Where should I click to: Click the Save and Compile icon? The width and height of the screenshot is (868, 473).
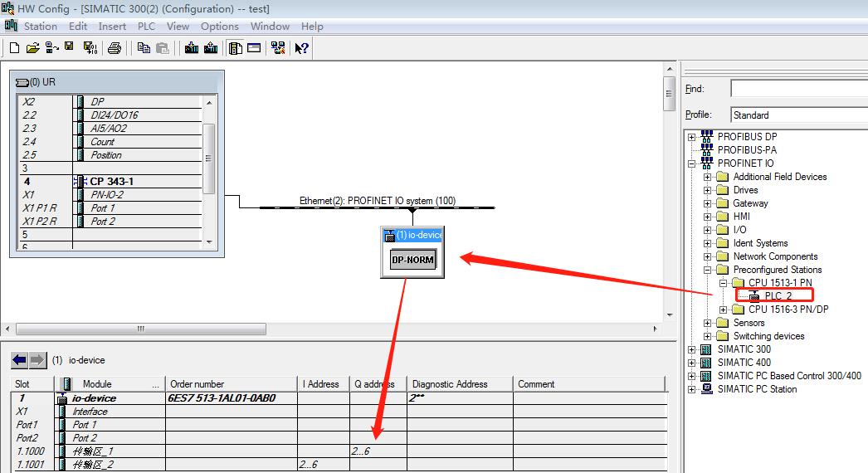point(90,48)
